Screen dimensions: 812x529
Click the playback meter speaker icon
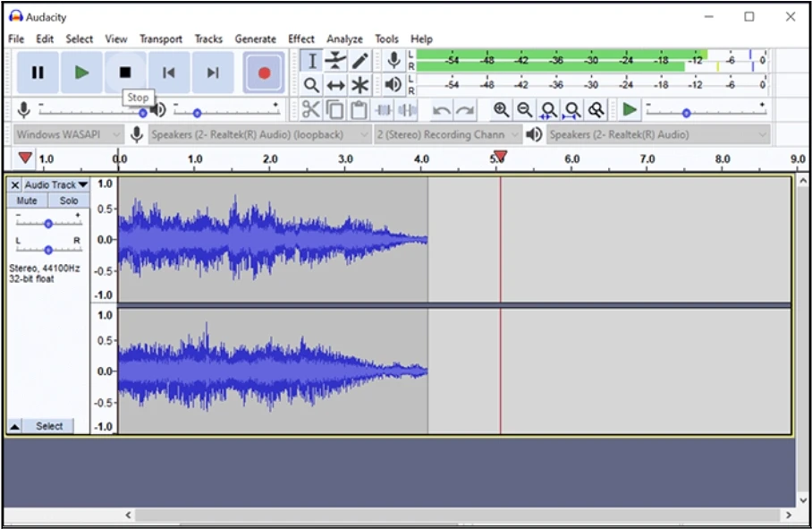[x=393, y=84]
